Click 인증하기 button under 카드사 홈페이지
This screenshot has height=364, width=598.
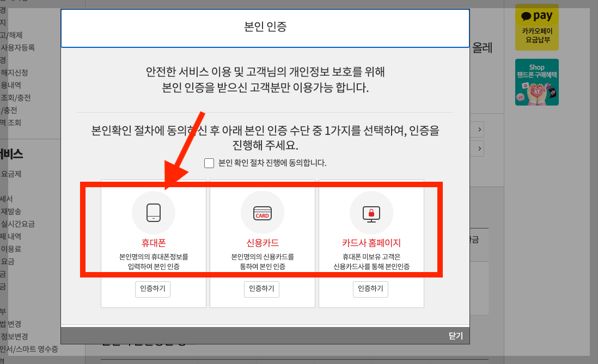370,289
